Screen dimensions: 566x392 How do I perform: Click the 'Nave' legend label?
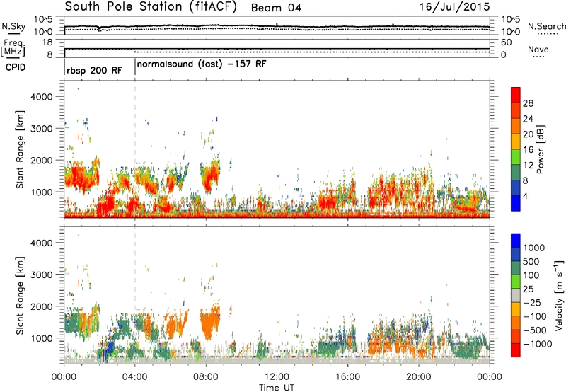[x=538, y=49]
